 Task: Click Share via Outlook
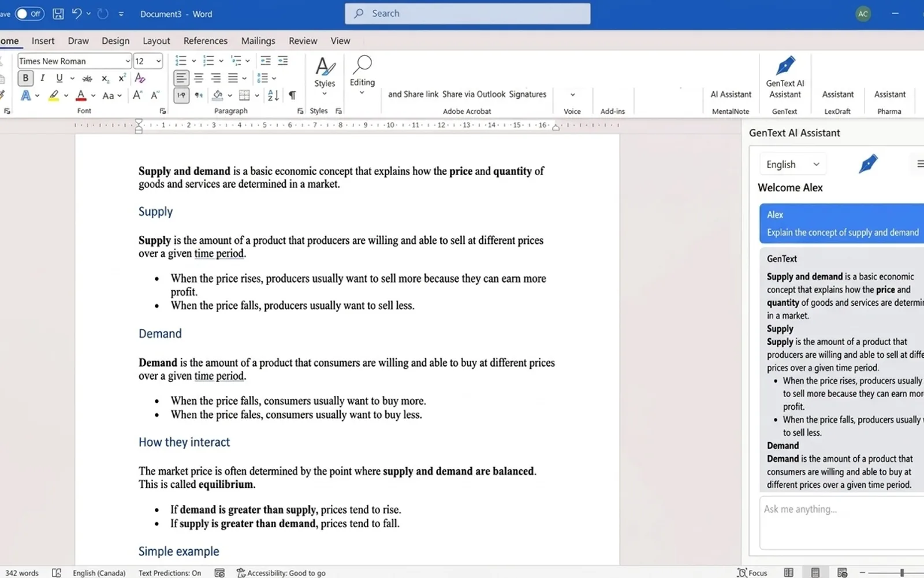[x=474, y=94]
